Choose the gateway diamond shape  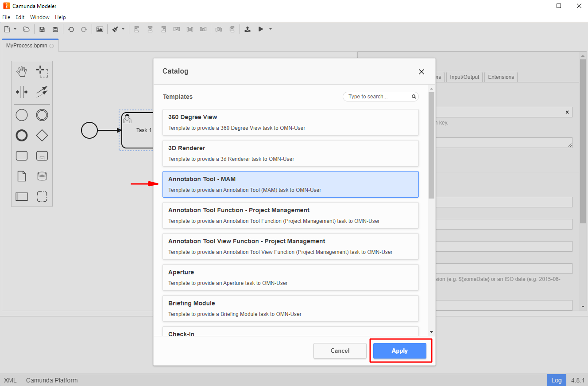click(42, 135)
